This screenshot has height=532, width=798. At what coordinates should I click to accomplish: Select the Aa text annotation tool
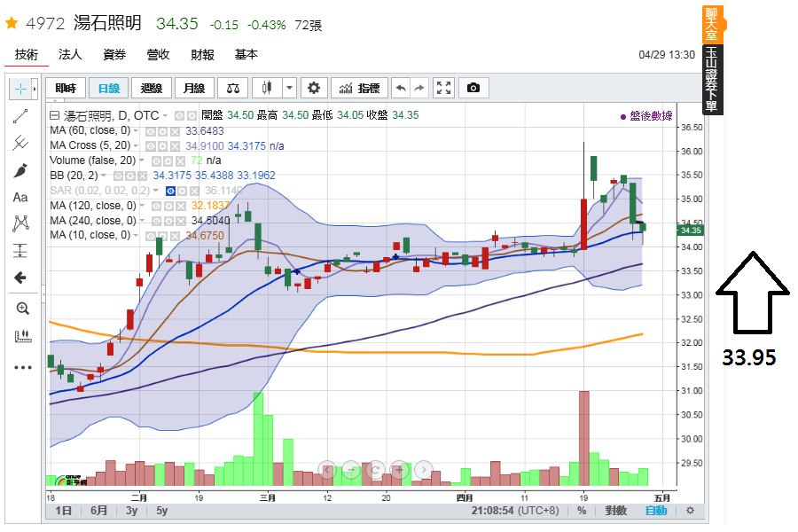[20, 197]
